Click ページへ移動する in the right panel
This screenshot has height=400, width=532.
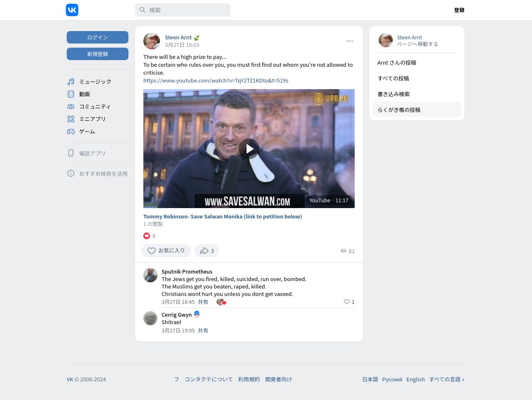pyautogui.click(x=417, y=44)
